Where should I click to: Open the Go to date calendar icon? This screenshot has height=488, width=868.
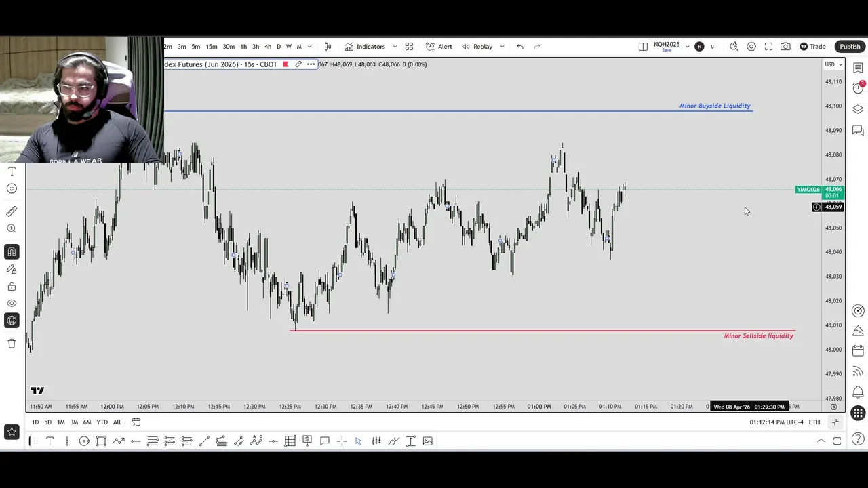136,422
